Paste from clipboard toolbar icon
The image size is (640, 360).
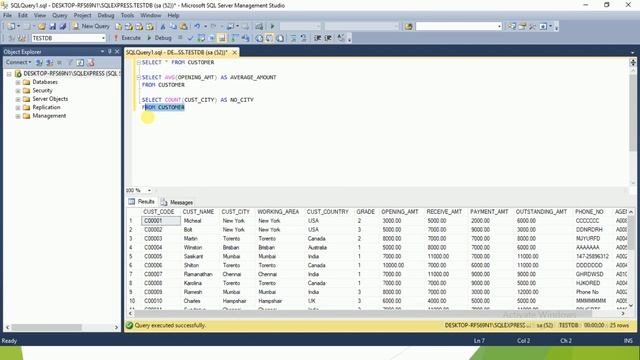tap(184, 26)
